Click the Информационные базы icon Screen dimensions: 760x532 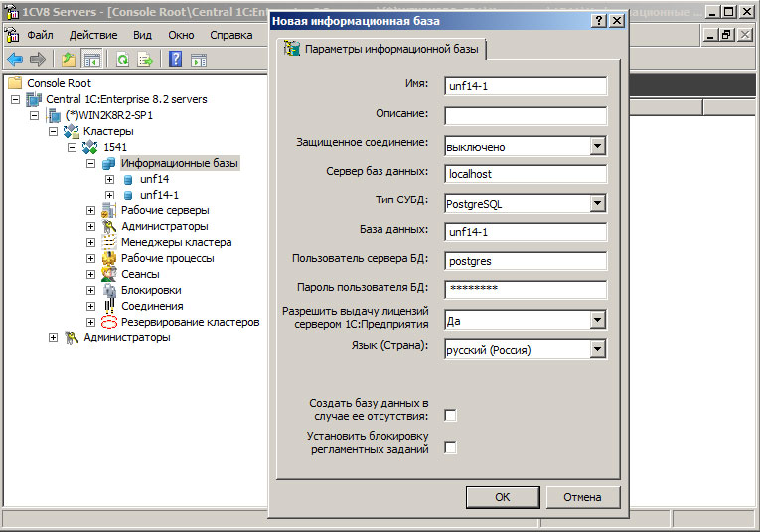(x=109, y=163)
